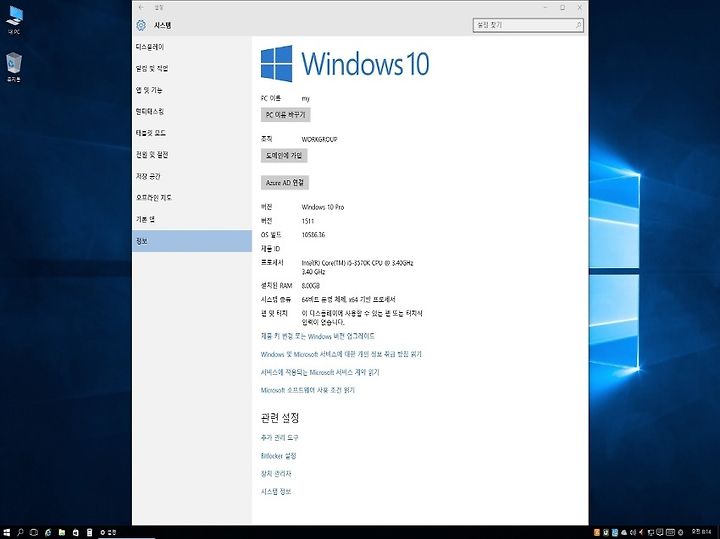Open 오프라인 지도 settings

[191, 198]
